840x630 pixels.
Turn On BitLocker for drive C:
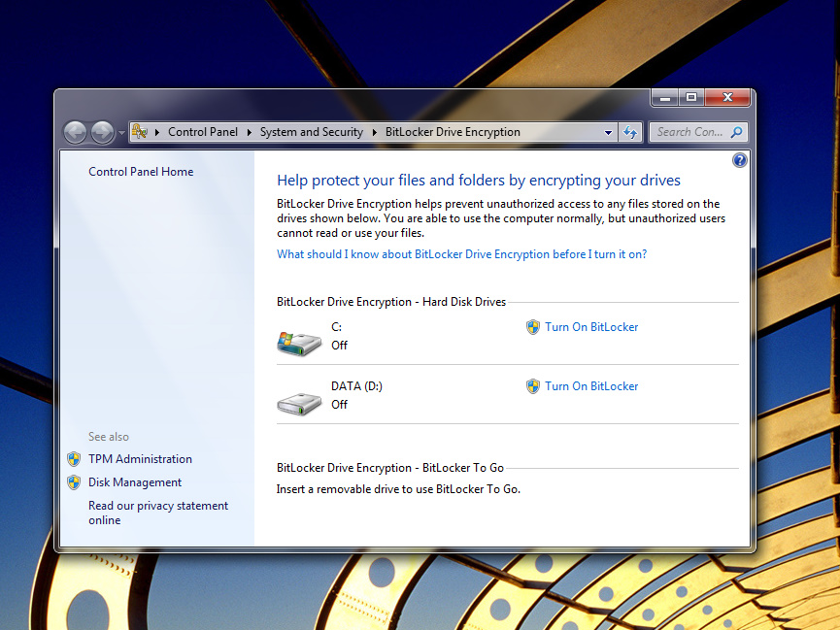pyautogui.click(x=591, y=327)
